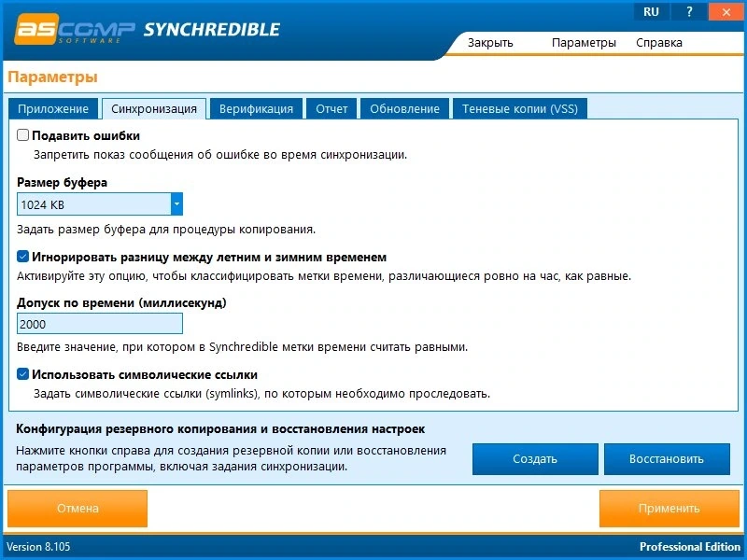The width and height of the screenshot is (747, 560).
Task: Click the 1024 KB buffer size combo box
Action: coord(100,204)
